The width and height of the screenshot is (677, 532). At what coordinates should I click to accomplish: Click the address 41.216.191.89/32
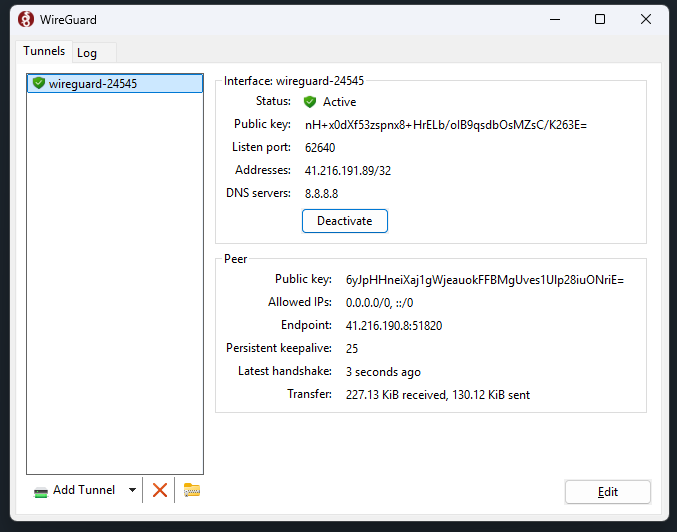pos(348,171)
